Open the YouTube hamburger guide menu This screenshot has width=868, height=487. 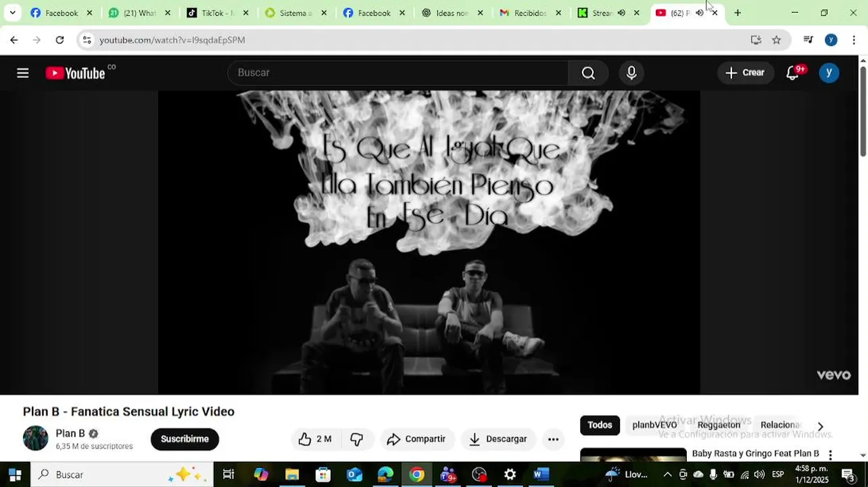23,73
